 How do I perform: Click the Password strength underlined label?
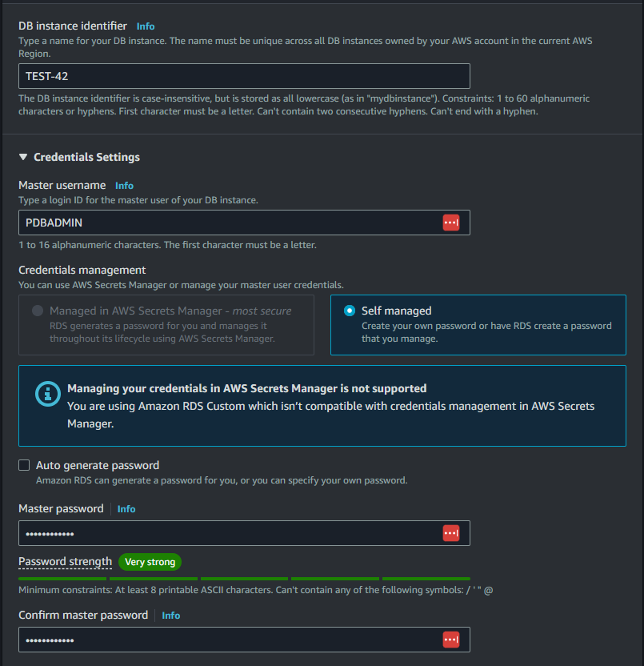[66, 562]
